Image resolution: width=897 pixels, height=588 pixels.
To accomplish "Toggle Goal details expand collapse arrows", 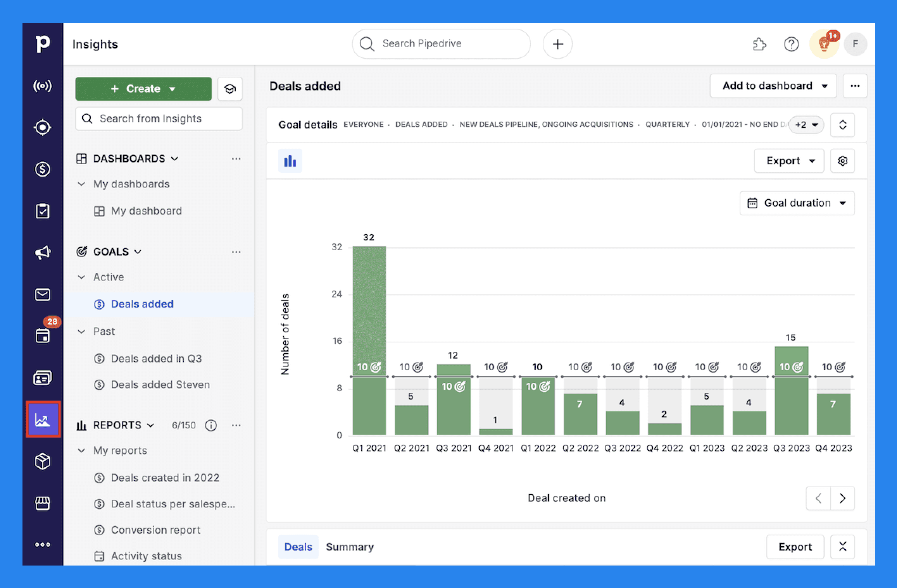I will [x=843, y=125].
